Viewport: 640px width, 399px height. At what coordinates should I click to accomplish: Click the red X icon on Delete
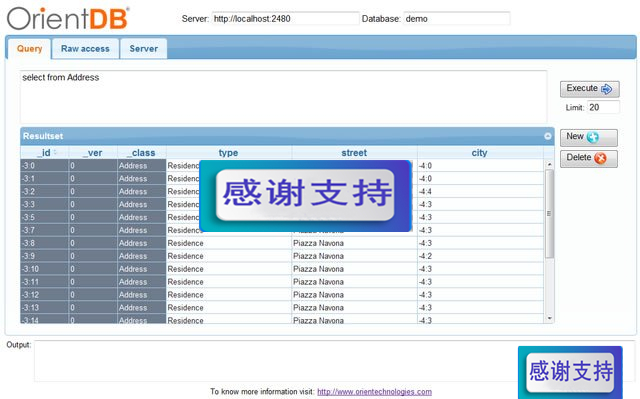click(x=600, y=158)
